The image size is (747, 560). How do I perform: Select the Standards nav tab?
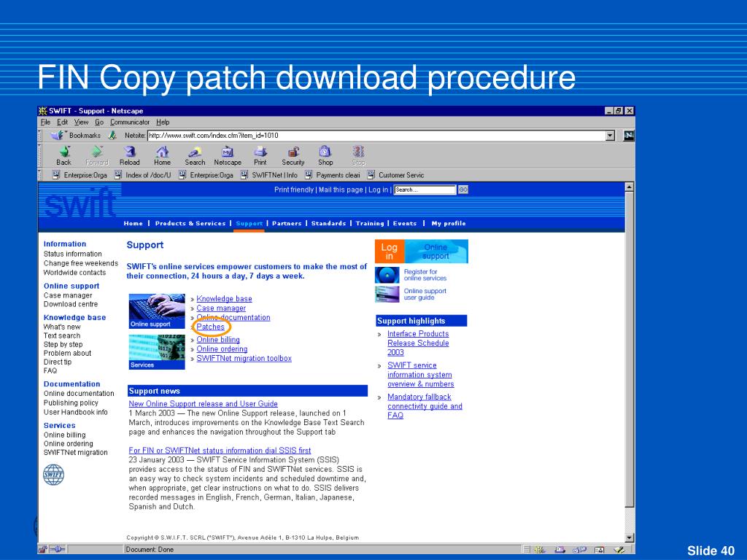coord(329,223)
